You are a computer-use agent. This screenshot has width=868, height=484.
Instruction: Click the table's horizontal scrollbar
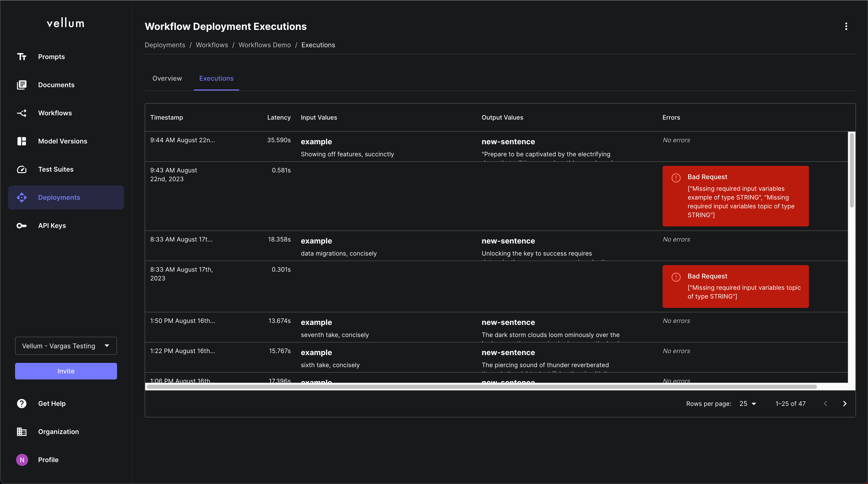pyautogui.click(x=482, y=386)
